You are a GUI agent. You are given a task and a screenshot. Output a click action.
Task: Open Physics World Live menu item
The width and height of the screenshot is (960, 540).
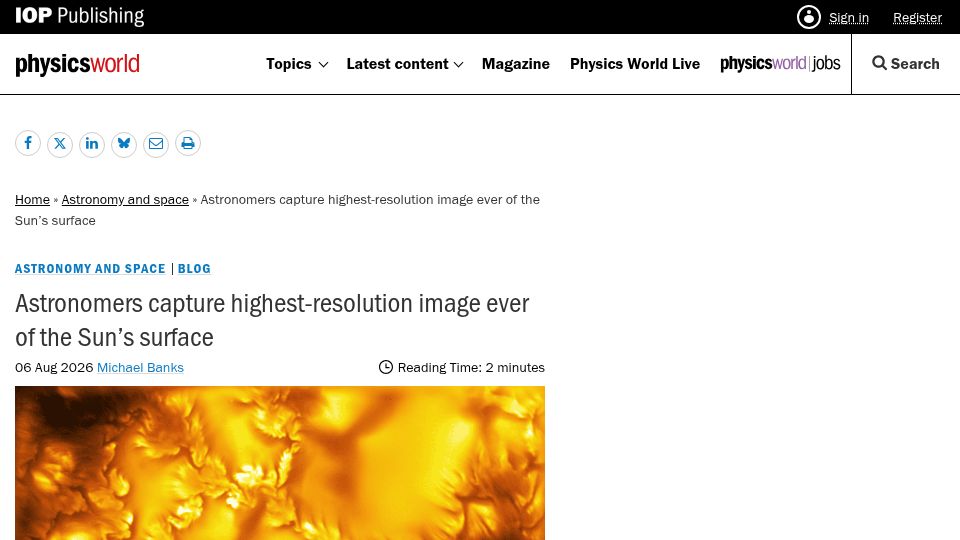tap(635, 64)
